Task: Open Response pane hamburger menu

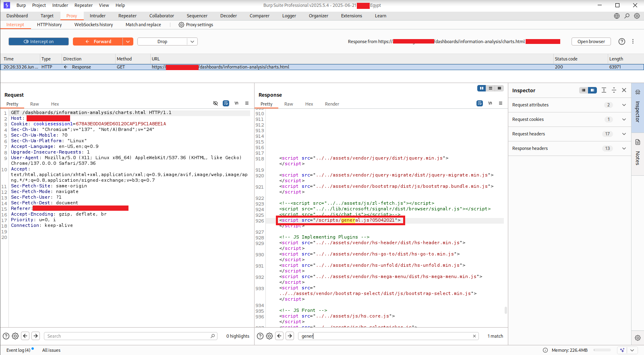Action: (501, 104)
